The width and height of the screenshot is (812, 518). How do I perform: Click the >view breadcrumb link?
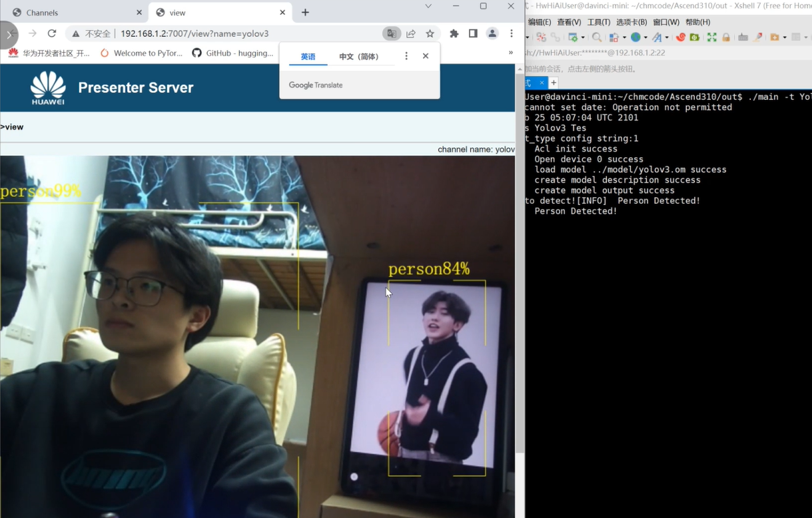[x=12, y=127]
